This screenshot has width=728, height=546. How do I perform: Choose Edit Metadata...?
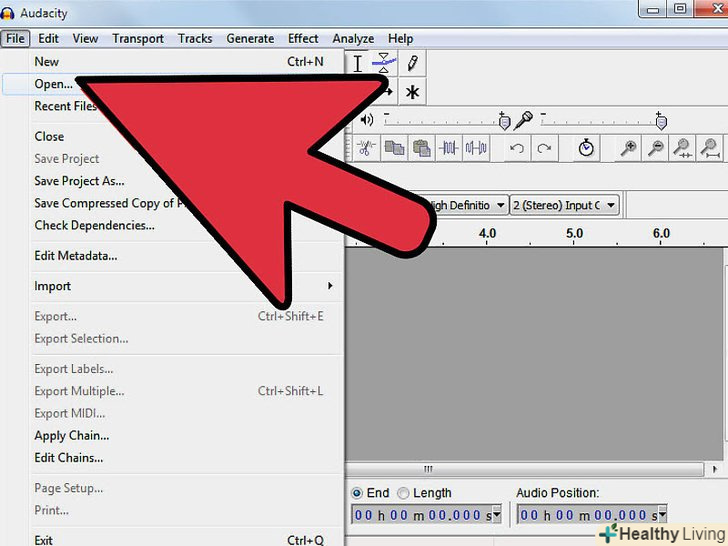point(76,256)
